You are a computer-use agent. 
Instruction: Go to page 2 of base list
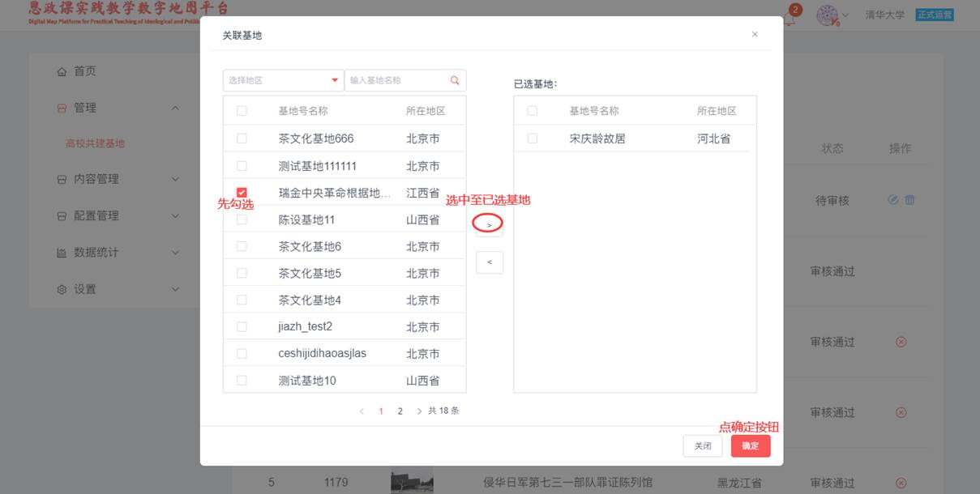click(400, 411)
